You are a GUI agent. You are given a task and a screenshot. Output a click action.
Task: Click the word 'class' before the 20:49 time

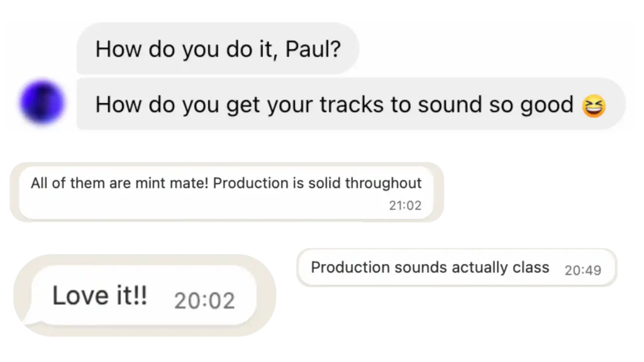click(x=531, y=267)
